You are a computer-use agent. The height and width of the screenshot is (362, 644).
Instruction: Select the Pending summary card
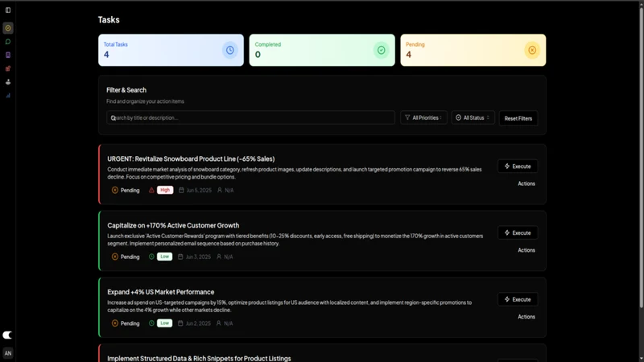click(x=473, y=50)
